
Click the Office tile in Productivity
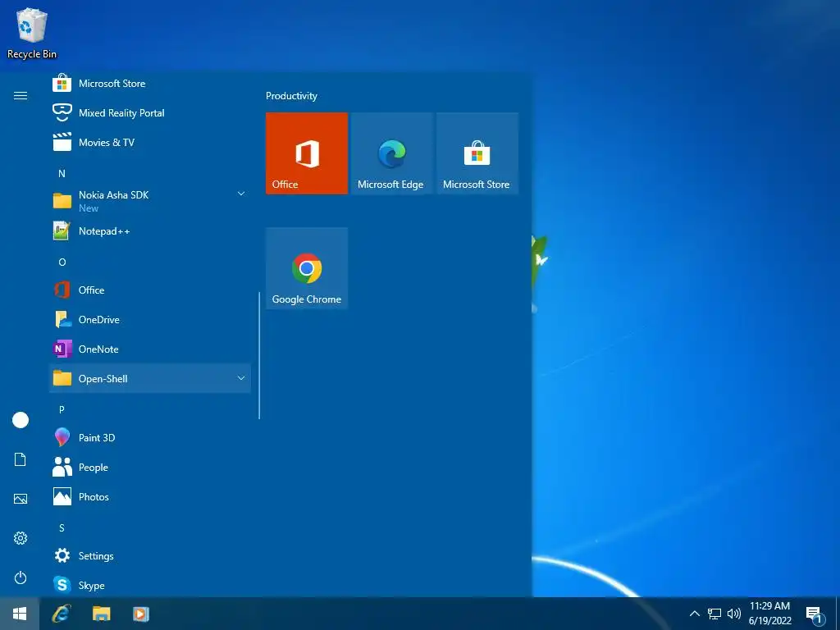tap(307, 153)
